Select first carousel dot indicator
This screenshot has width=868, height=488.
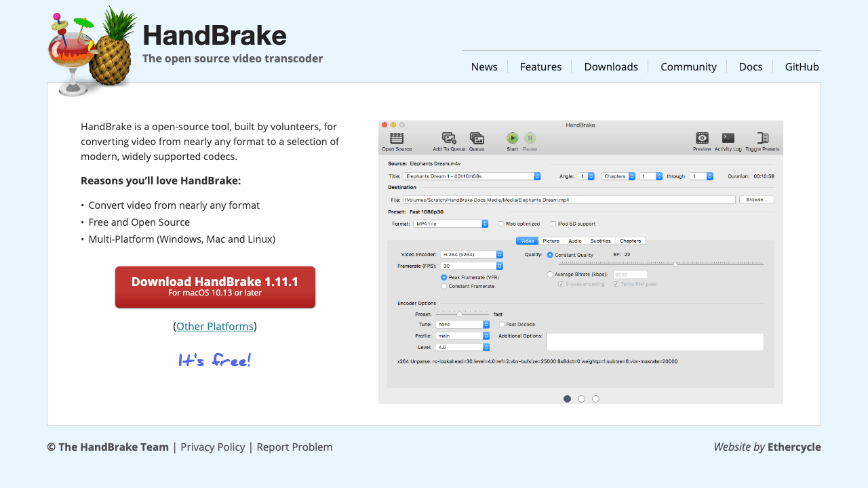[568, 399]
